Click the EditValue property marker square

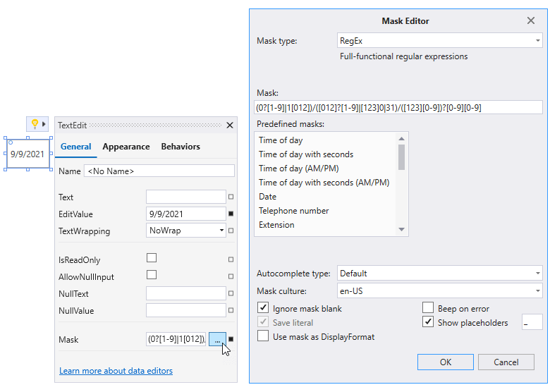[x=231, y=214]
